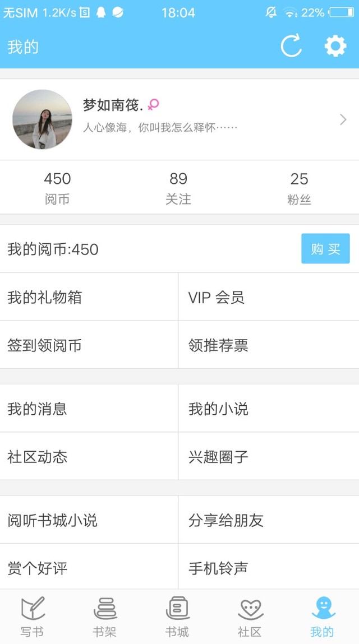
Task: Open 我的小说 my novels
Action: tap(269, 408)
